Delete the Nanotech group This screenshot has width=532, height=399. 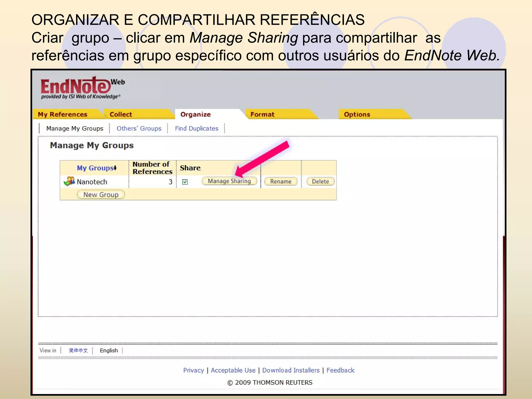[321, 181]
